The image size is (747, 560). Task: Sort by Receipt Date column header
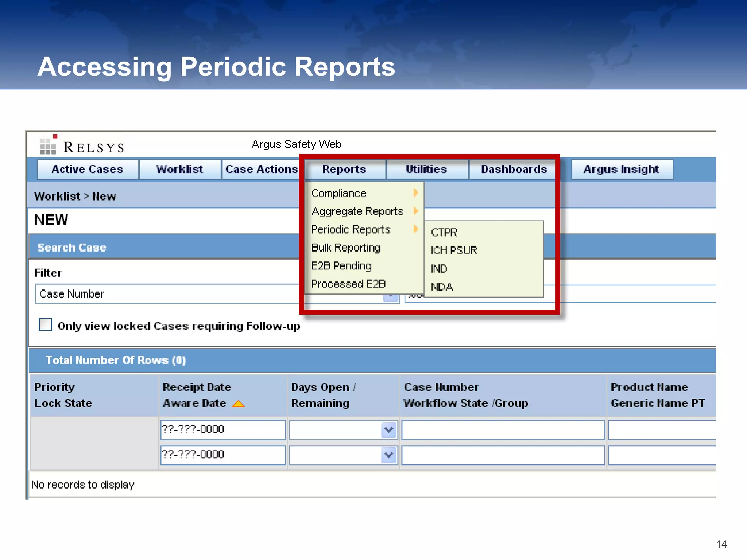pos(197,387)
